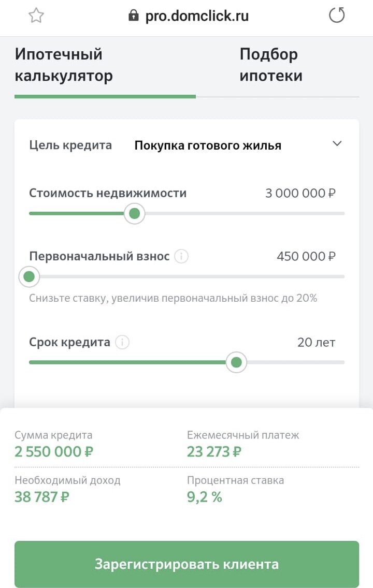373x588 pixels.
Task: Expand the Цель кредита dropdown chevron
Action: (337, 143)
